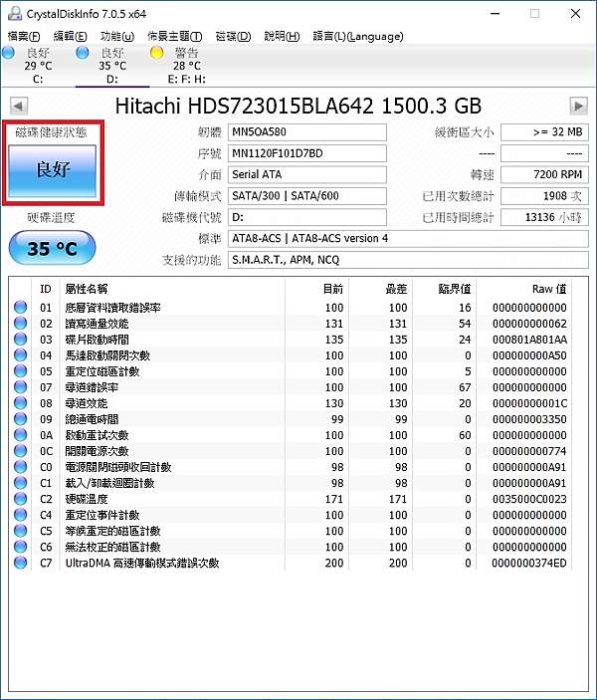Click status circle for attribute 03 row
This screenshot has height=700, width=597.
coord(21,339)
